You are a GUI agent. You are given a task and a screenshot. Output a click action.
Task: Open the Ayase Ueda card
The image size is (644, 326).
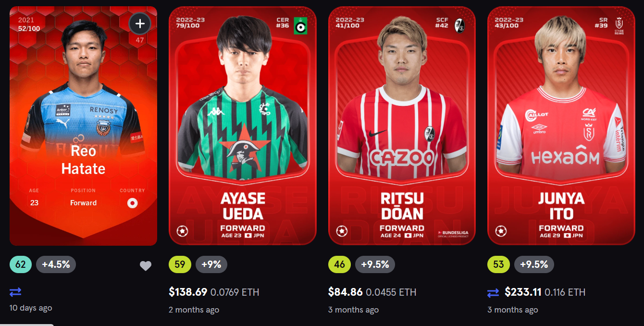point(243,126)
